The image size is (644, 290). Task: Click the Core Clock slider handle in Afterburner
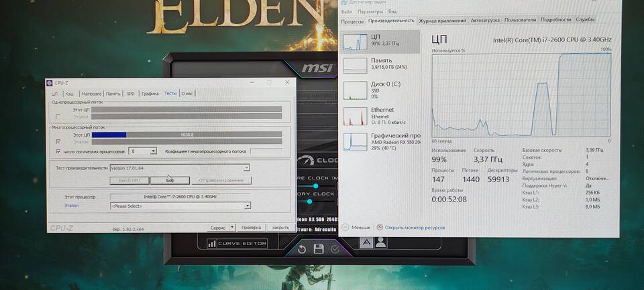click(x=316, y=186)
